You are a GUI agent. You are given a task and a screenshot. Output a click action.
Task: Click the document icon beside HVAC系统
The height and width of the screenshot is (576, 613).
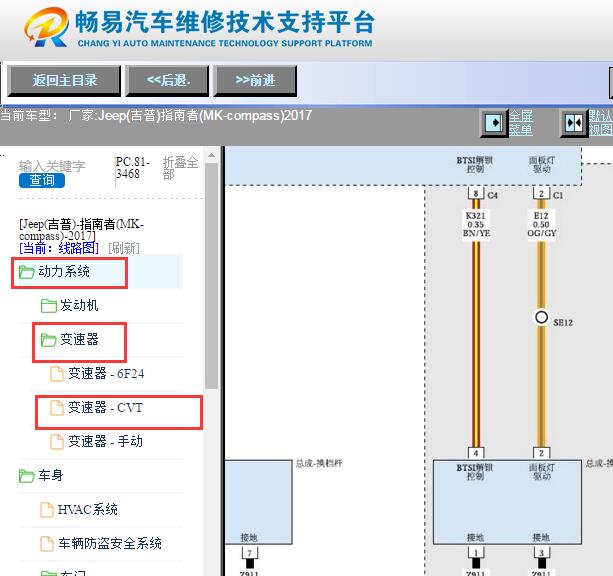47,510
